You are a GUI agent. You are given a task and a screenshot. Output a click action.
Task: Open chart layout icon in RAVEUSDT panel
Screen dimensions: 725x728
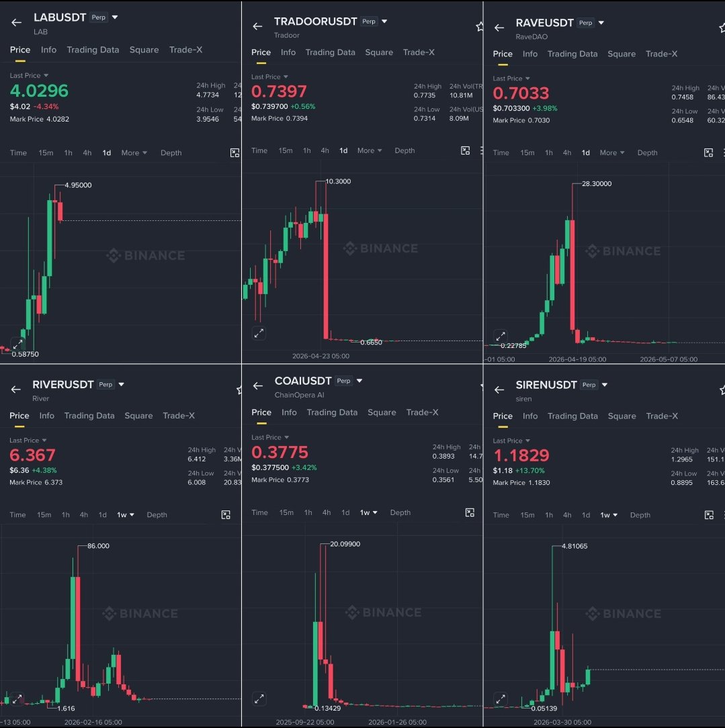point(709,152)
